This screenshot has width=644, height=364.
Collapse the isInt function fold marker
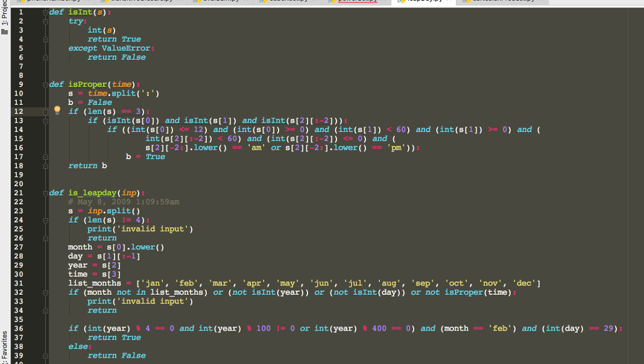[x=45, y=13]
